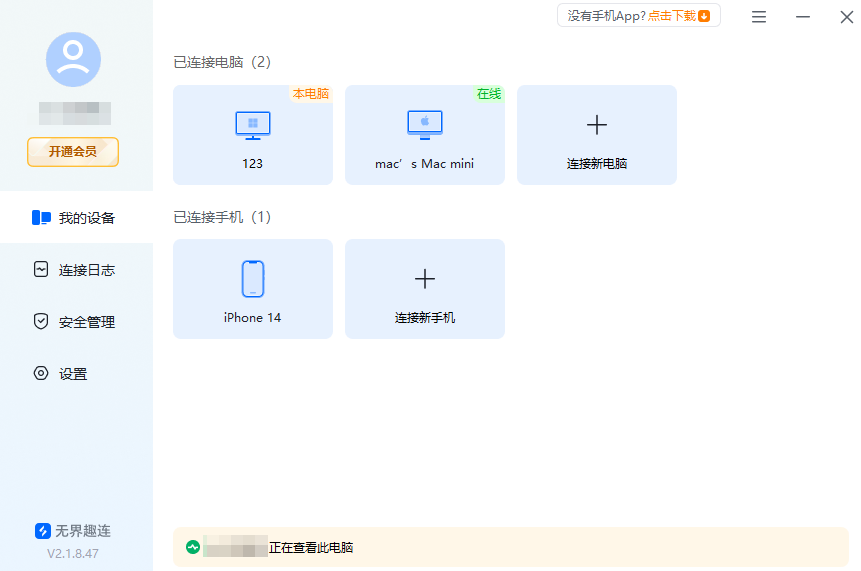Click the 连接新电脑 label

[x=597, y=164]
